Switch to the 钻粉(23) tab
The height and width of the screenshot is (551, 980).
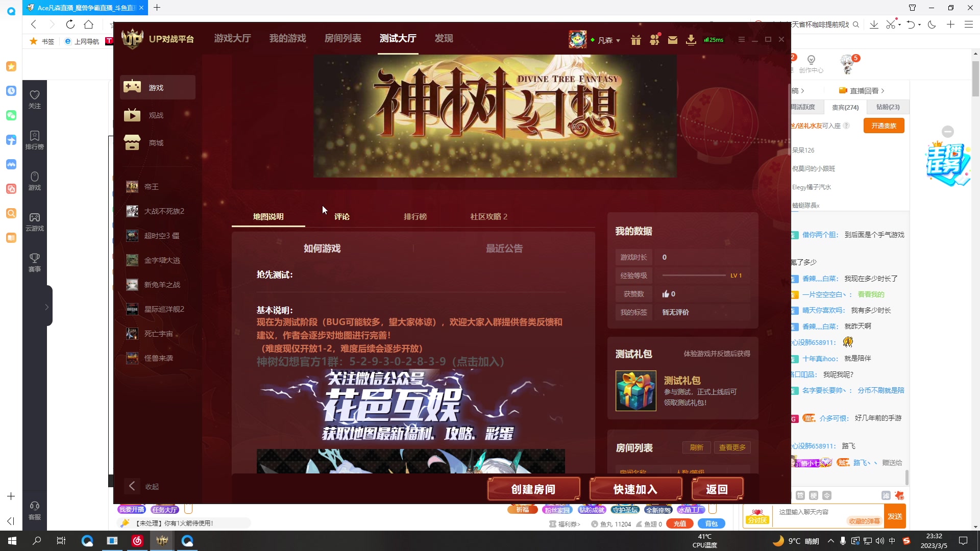point(888,107)
